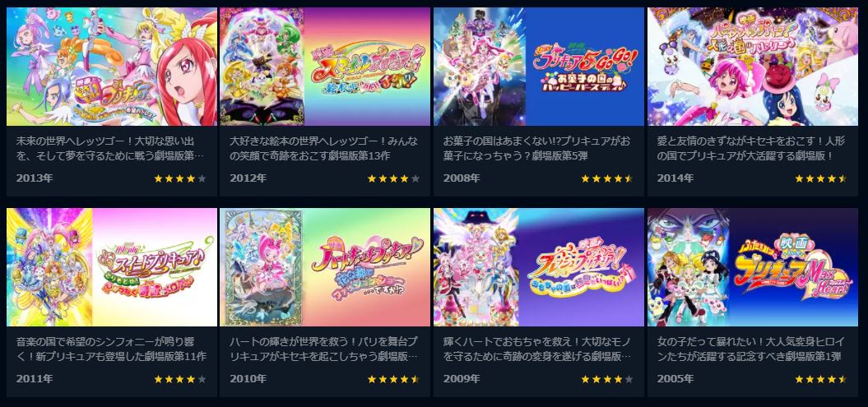Open the description mentioning 劇場版第13作

pyautogui.click(x=324, y=149)
